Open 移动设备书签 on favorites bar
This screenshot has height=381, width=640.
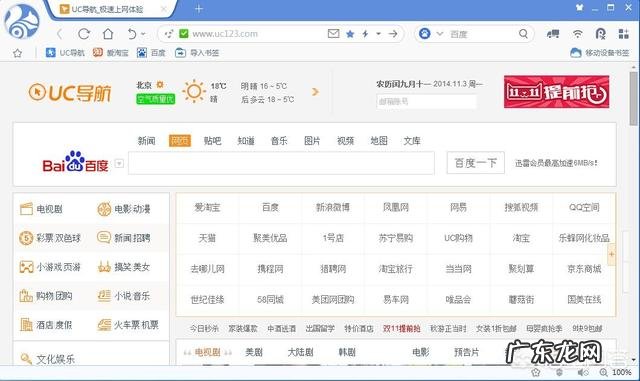click(600, 53)
